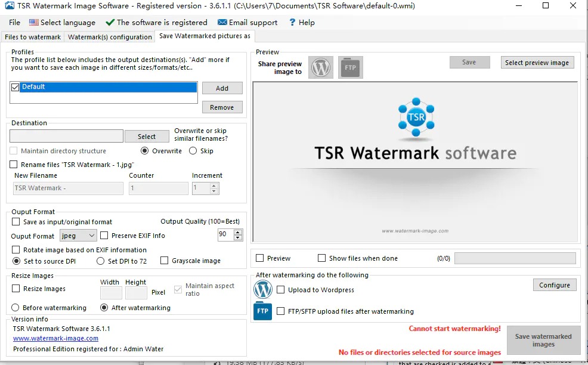The image size is (588, 365).
Task: Click the blue FTP icon beside FTP/SFTP upload
Action: (x=263, y=311)
